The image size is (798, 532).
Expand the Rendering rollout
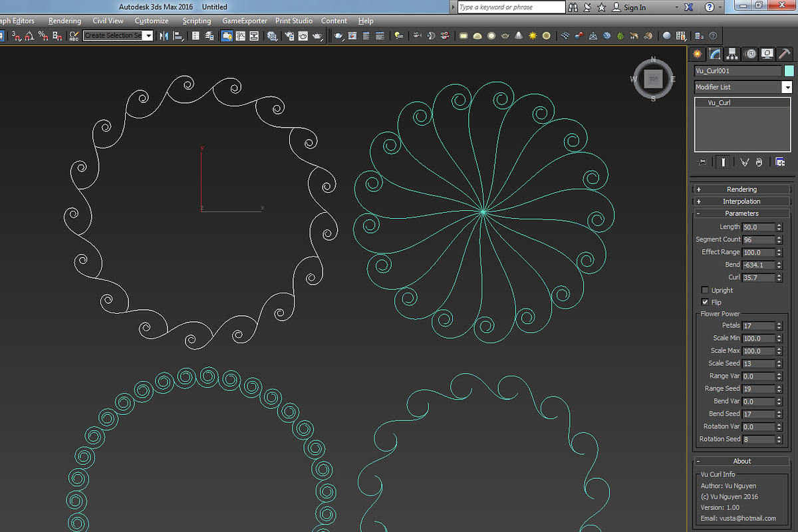tap(741, 190)
